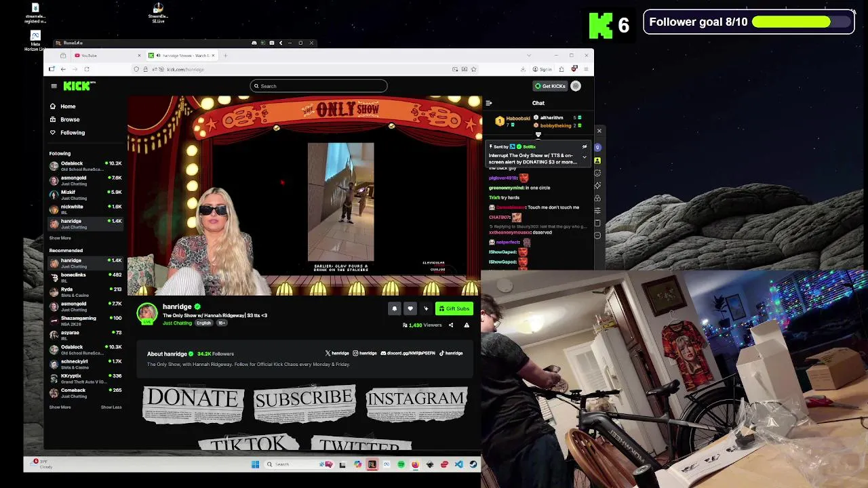
Task: Open the discord.gg invite link
Action: click(408, 353)
